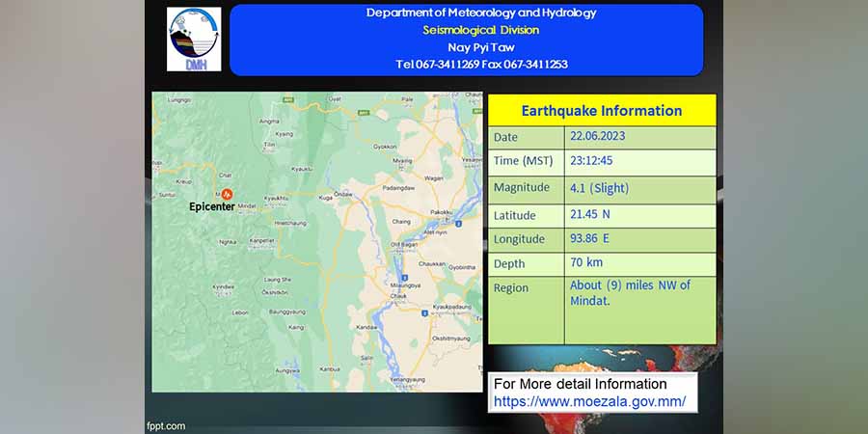The width and height of the screenshot is (868, 434).
Task: Click the 'Depth' row label
Action: click(508, 264)
